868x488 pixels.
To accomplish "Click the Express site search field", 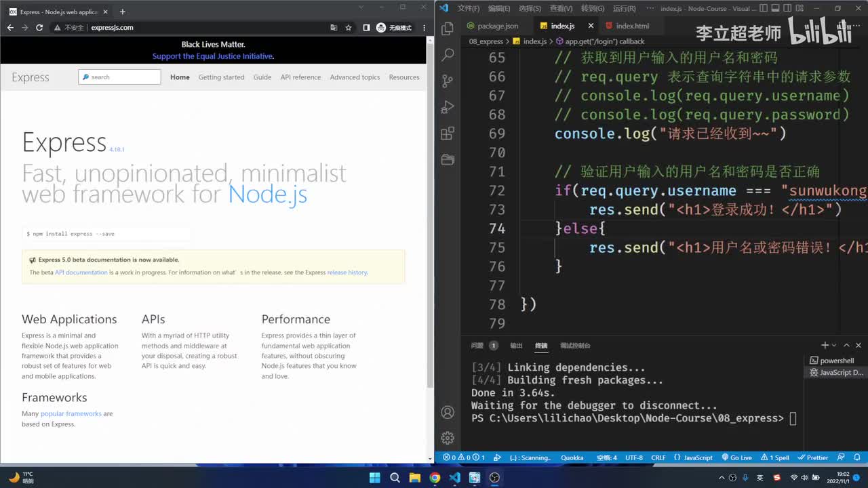I will [x=119, y=77].
